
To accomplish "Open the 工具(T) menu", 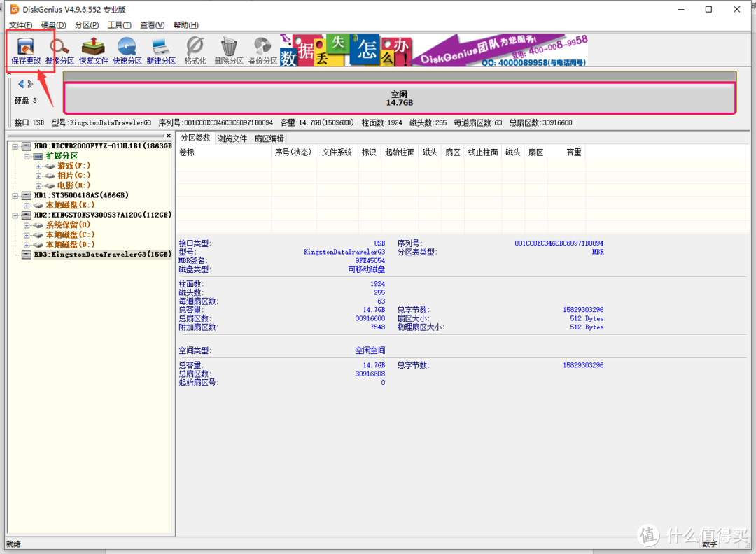I will click(x=120, y=25).
